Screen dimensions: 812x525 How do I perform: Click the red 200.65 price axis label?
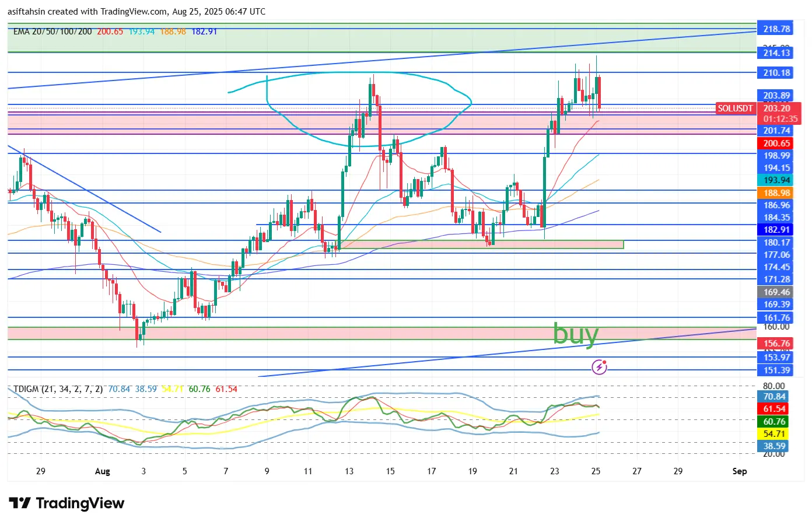(776, 143)
